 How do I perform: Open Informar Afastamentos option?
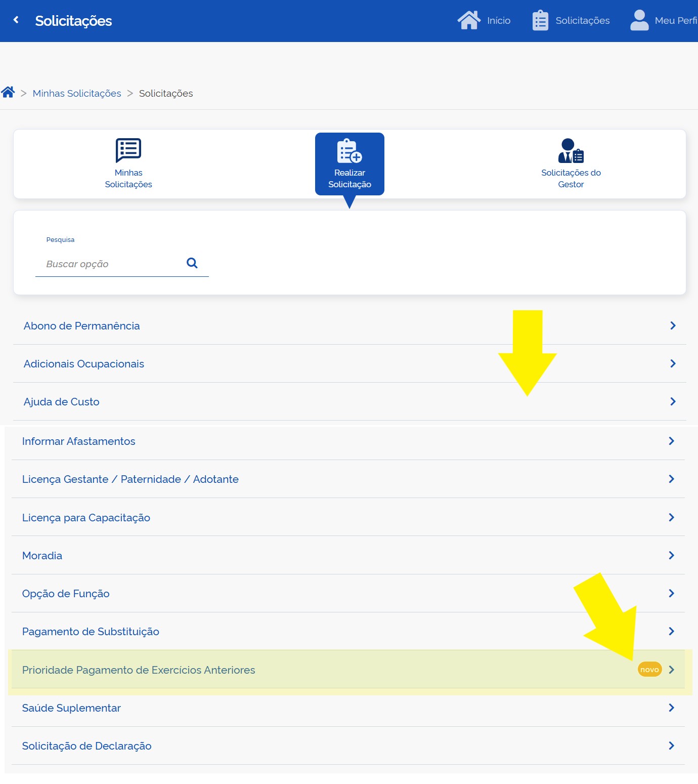click(x=79, y=441)
